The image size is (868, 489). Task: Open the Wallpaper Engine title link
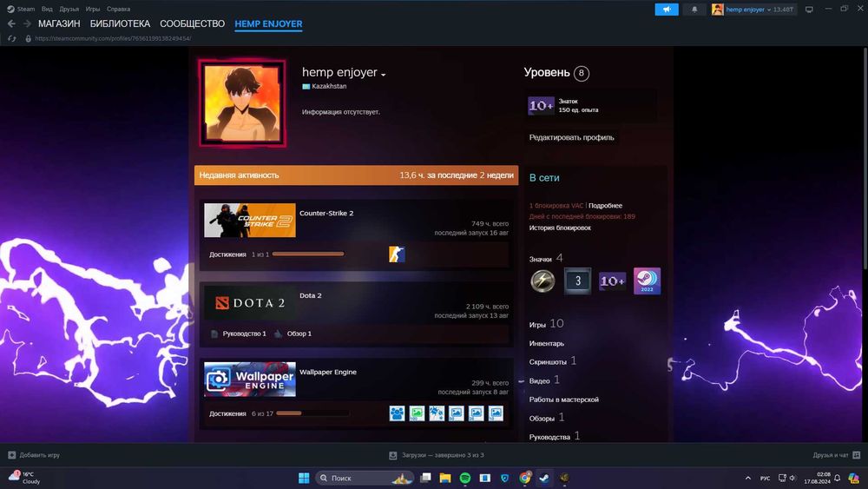click(328, 372)
